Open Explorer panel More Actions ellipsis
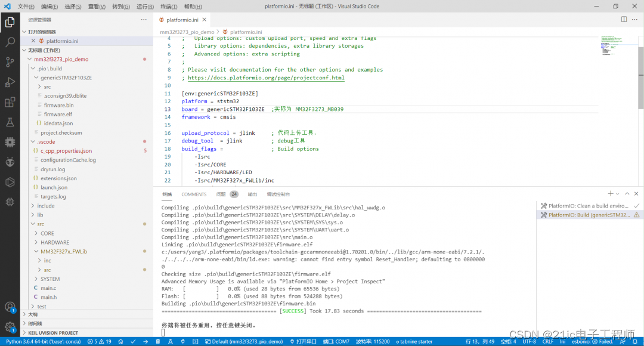 coord(143,19)
